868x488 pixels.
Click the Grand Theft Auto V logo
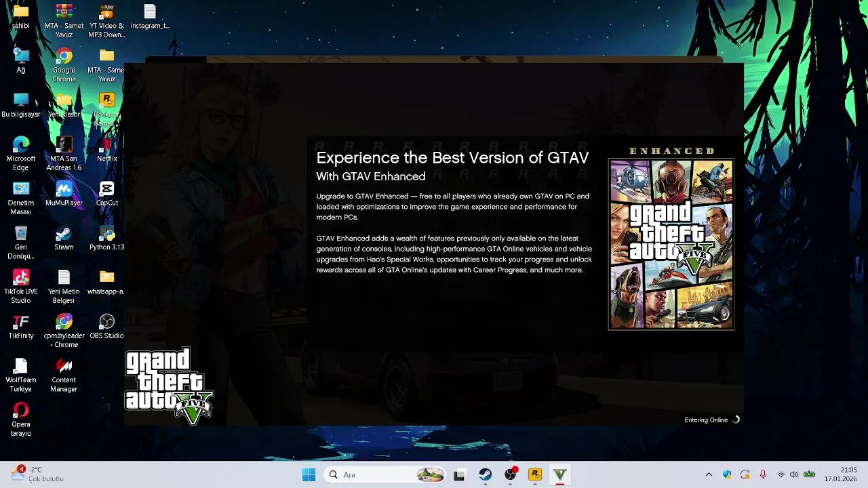[169, 386]
